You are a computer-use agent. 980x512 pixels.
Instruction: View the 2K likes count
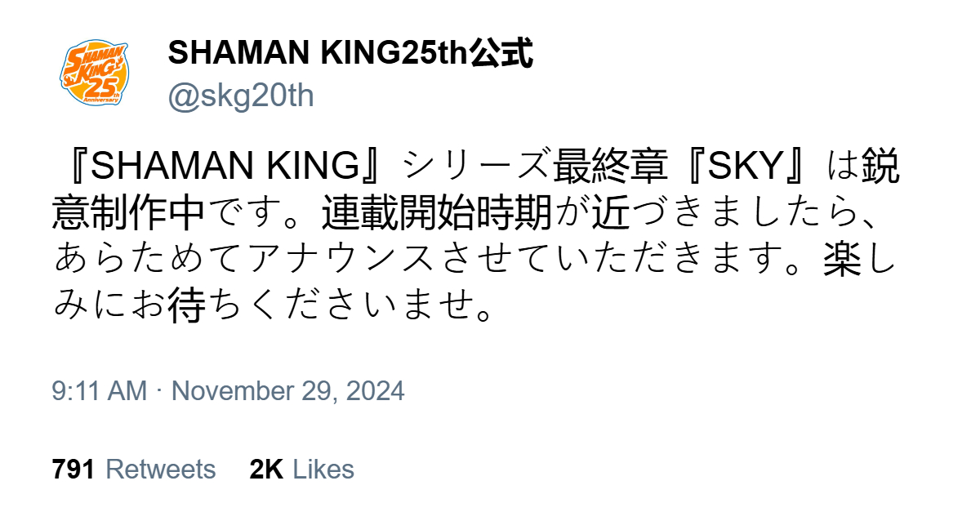click(266, 470)
